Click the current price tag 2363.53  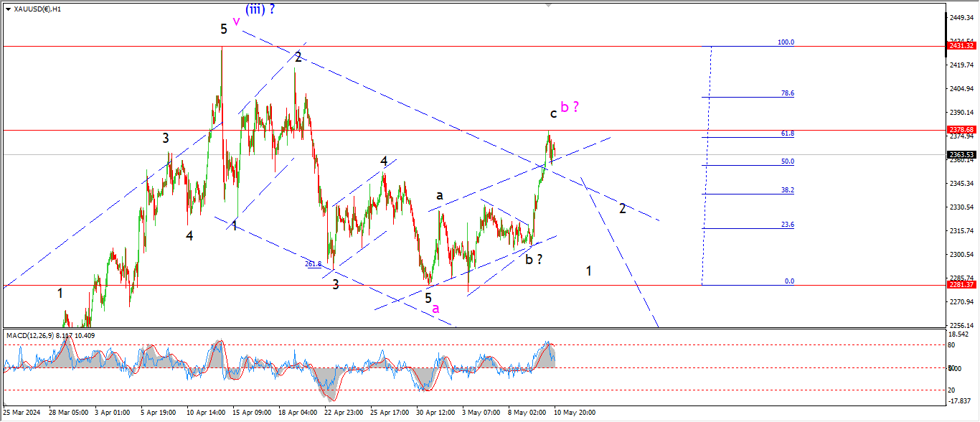tap(961, 154)
